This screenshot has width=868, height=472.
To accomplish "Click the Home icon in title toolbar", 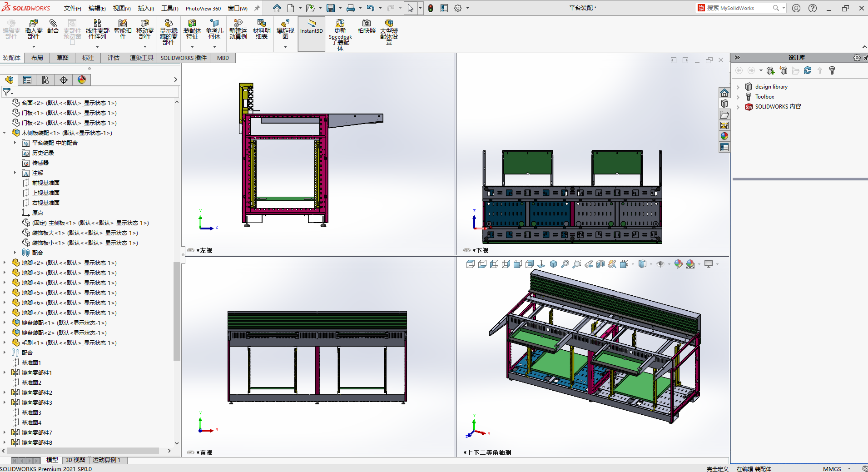I will point(277,8).
